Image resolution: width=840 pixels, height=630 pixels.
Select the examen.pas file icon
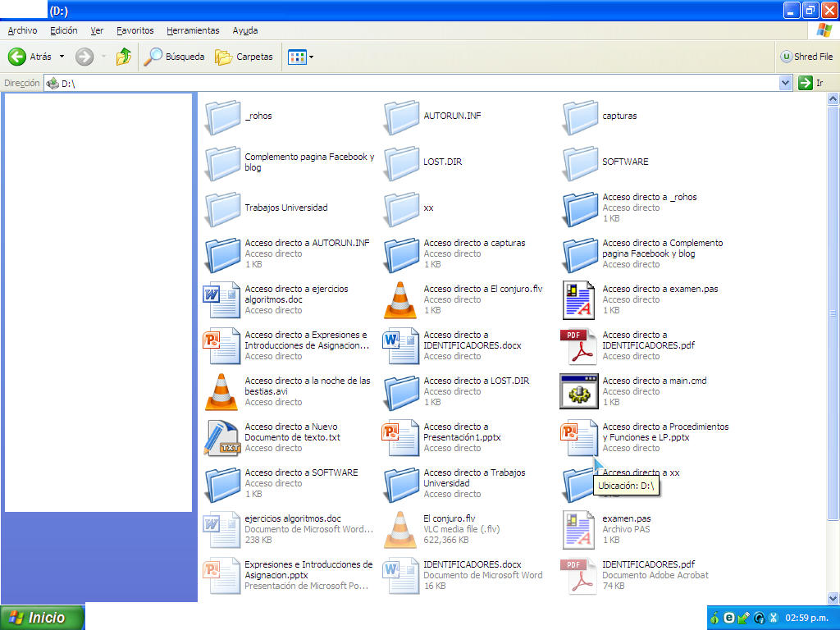pos(578,530)
